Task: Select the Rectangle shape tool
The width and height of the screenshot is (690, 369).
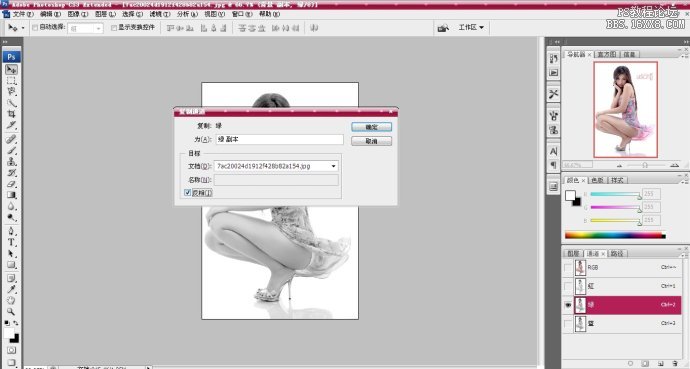Action: (x=11, y=265)
